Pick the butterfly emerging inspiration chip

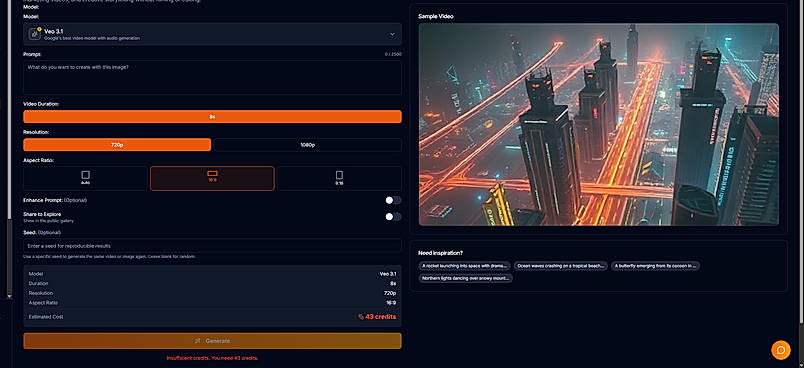coord(655,265)
